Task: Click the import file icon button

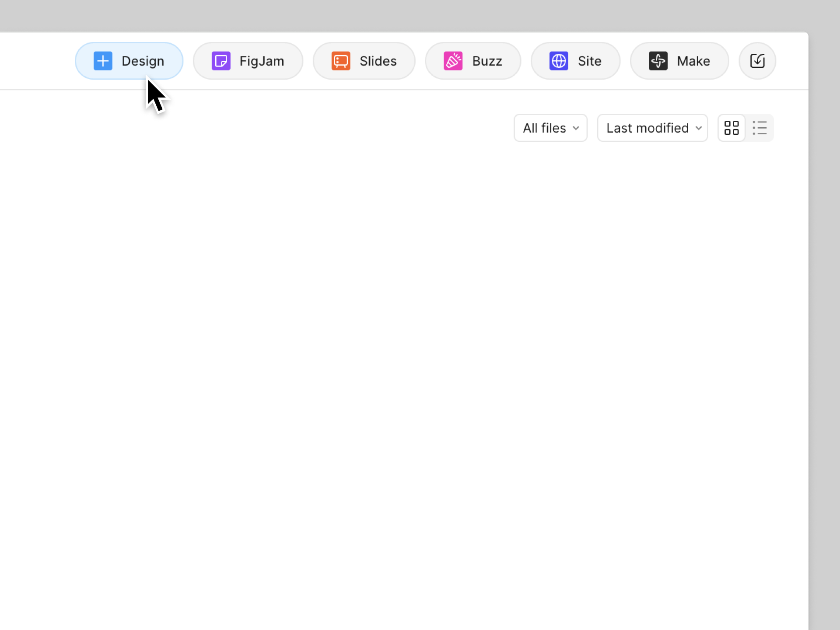Action: point(757,61)
